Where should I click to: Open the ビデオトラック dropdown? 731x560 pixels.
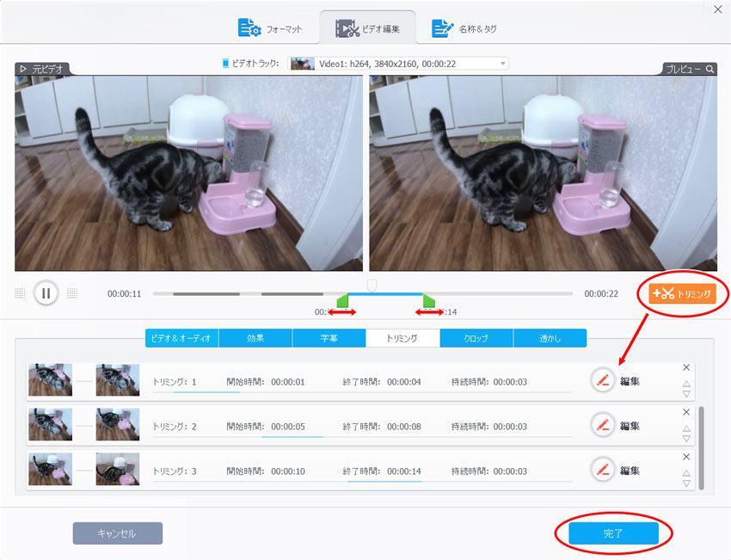[502, 64]
